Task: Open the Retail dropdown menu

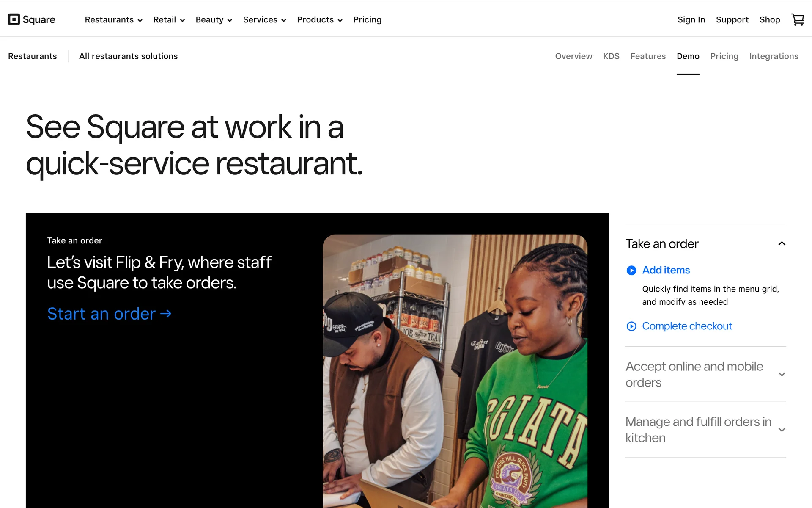Action: pos(169,20)
